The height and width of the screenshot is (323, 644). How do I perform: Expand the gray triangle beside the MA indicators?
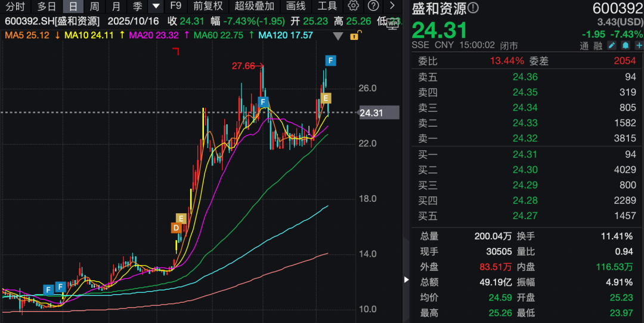pos(338,36)
